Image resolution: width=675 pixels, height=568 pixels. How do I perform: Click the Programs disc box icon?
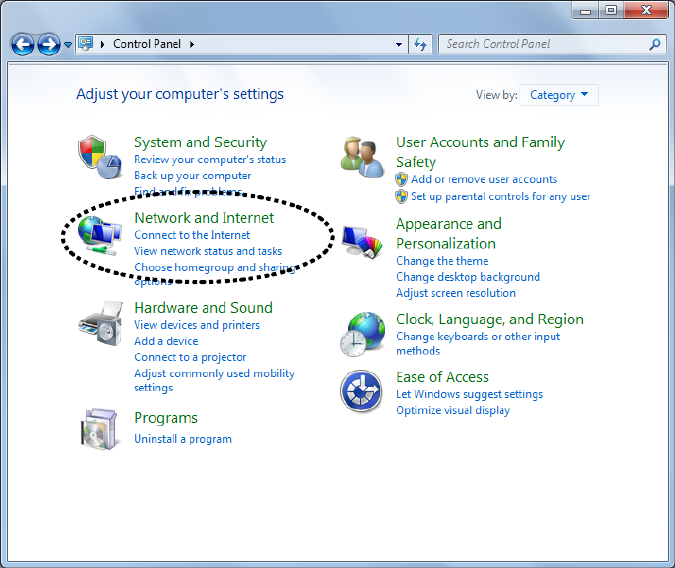click(x=99, y=429)
